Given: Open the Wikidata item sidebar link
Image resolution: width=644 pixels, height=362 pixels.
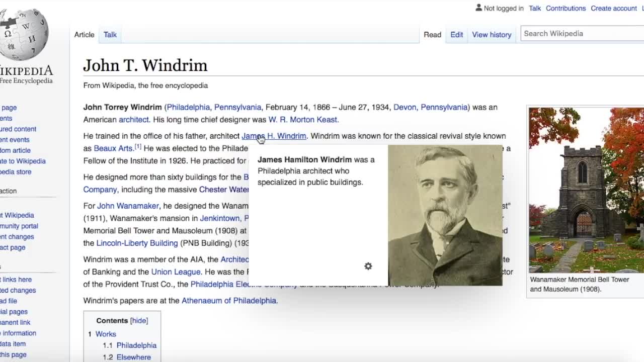Looking at the screenshot, I should point(13,344).
